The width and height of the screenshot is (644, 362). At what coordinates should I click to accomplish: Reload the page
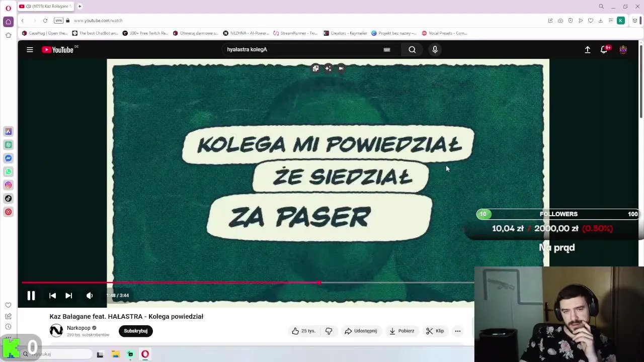45,21
